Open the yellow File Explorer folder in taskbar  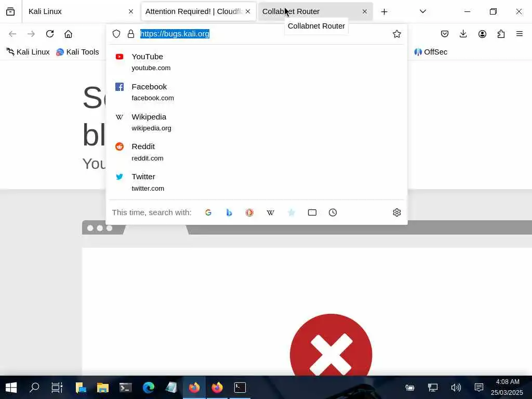tap(102, 388)
